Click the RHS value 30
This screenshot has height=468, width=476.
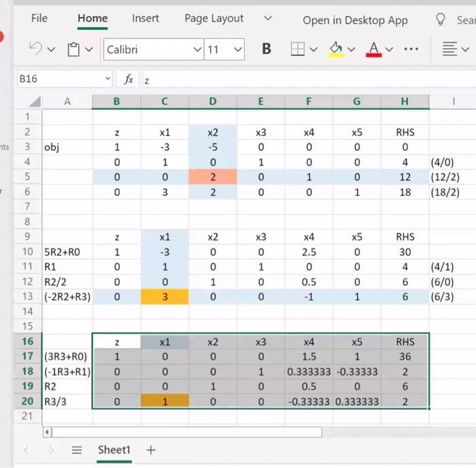point(405,252)
